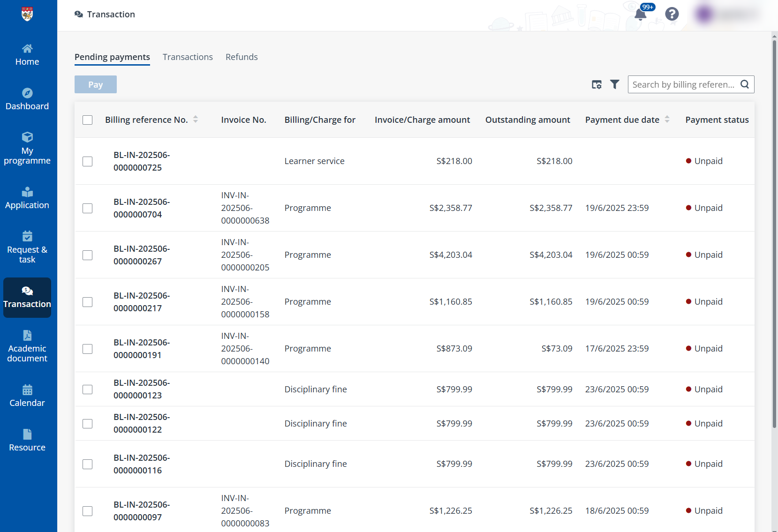Open the help question mark menu
This screenshot has width=778, height=532.
(x=672, y=14)
